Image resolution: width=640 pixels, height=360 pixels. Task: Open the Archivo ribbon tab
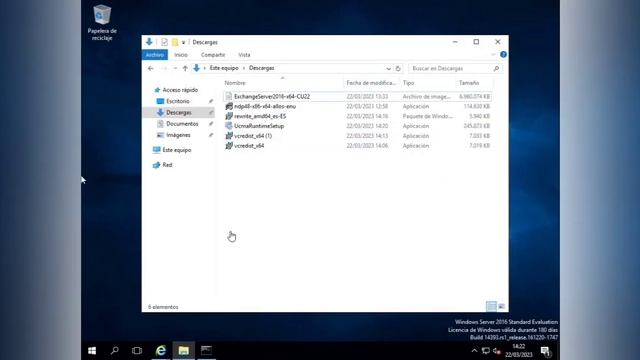(155, 55)
